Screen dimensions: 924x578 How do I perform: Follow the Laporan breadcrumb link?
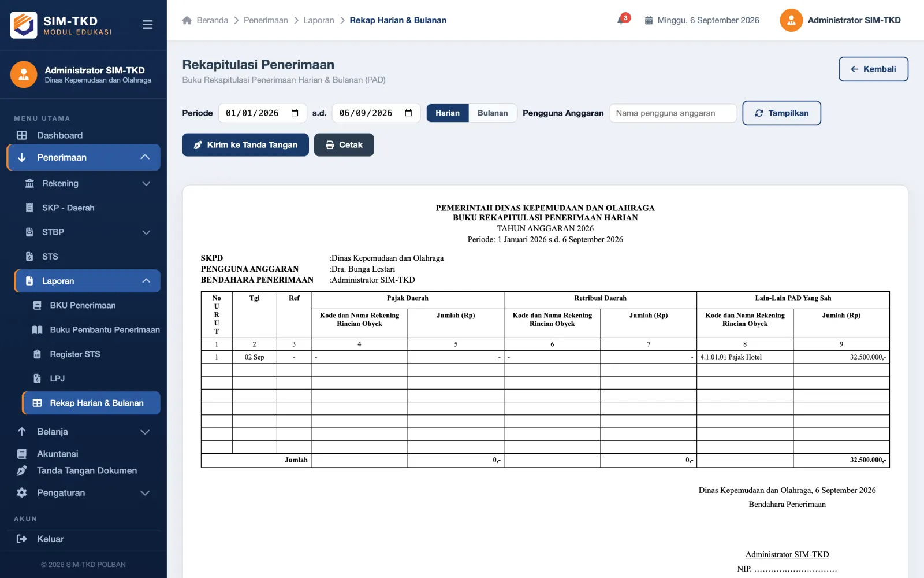pos(319,20)
